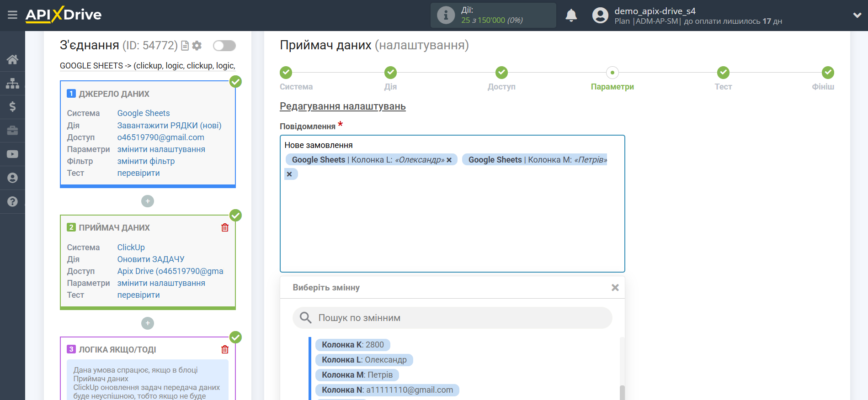Image resolution: width=868 pixels, height=400 pixels.
Task: Open Apix Drive access link
Action: tap(170, 271)
